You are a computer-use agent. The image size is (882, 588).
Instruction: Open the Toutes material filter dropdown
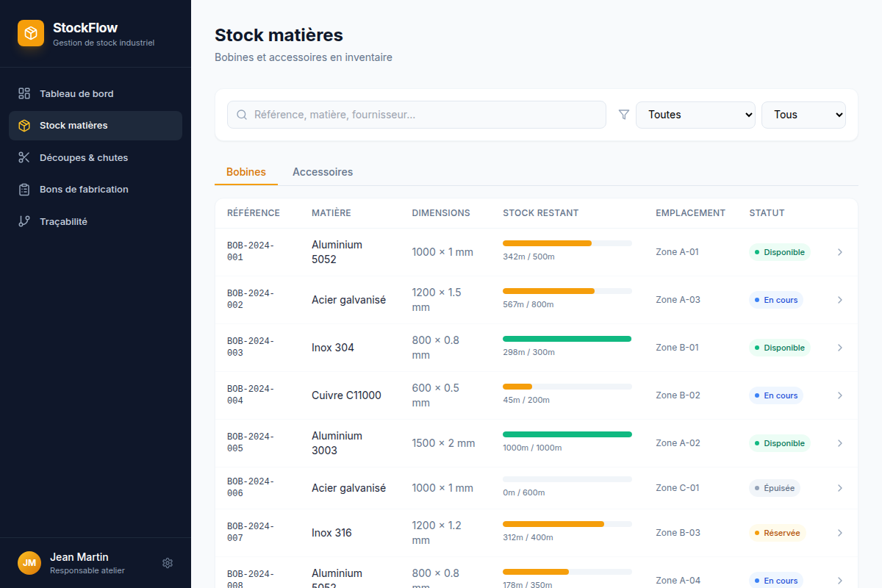pyautogui.click(x=695, y=115)
